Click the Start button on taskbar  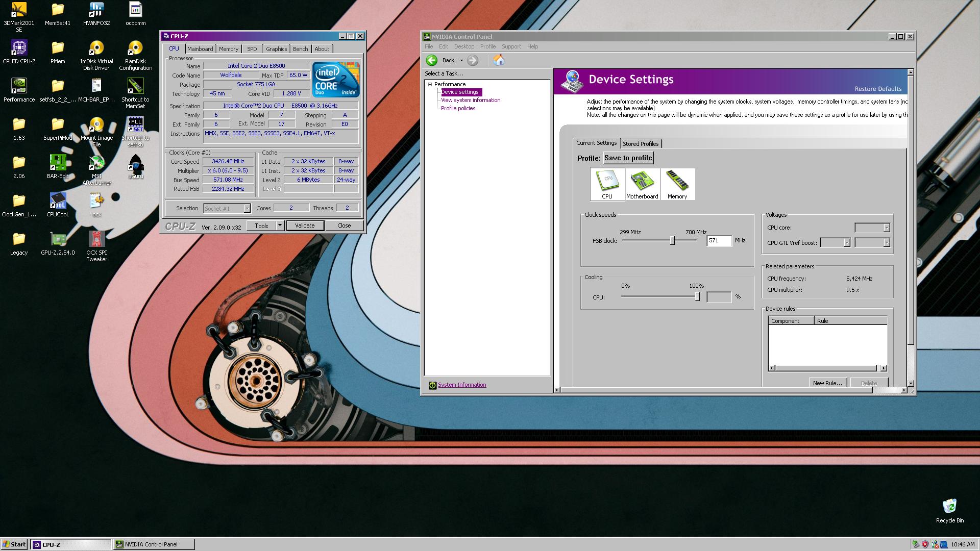click(14, 544)
